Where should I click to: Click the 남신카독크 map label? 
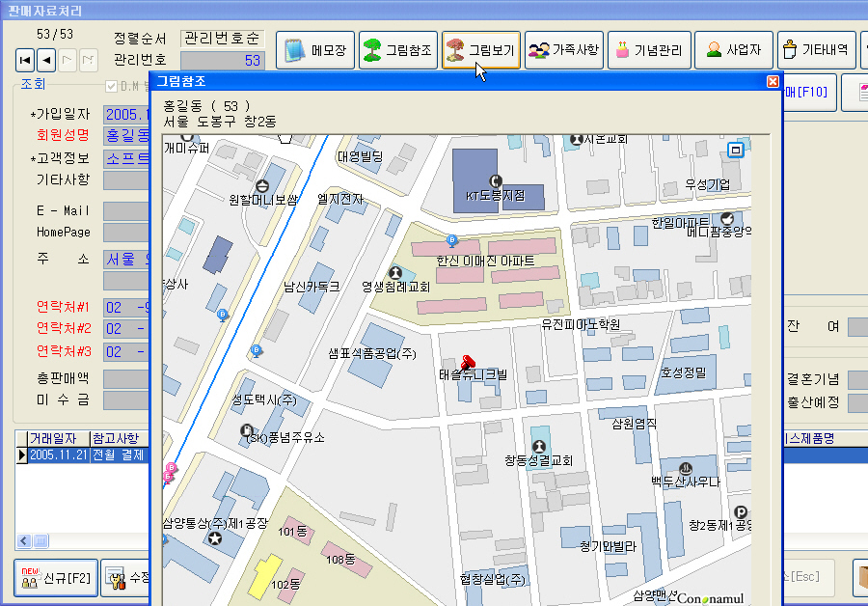pyautogui.click(x=312, y=287)
